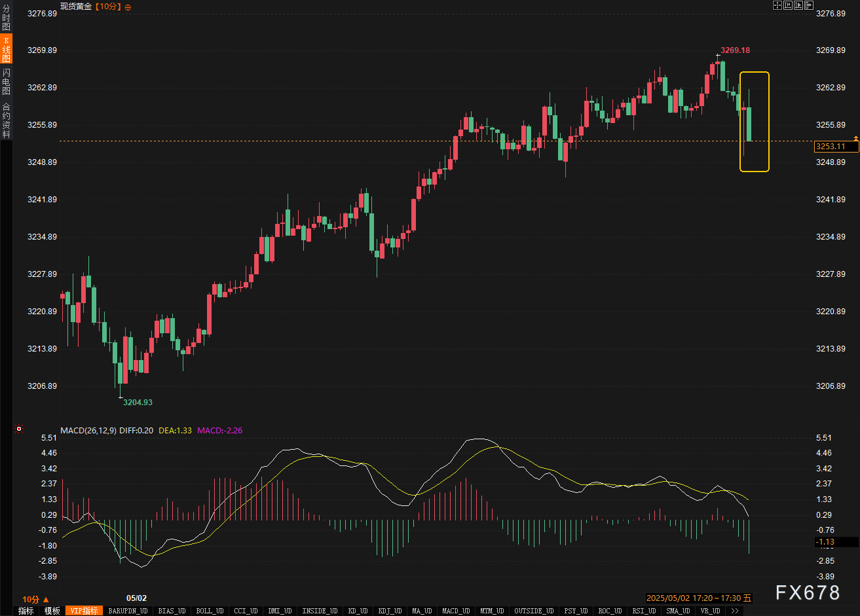Click the orange circle-plus icon beside 【10分】

[128, 7]
